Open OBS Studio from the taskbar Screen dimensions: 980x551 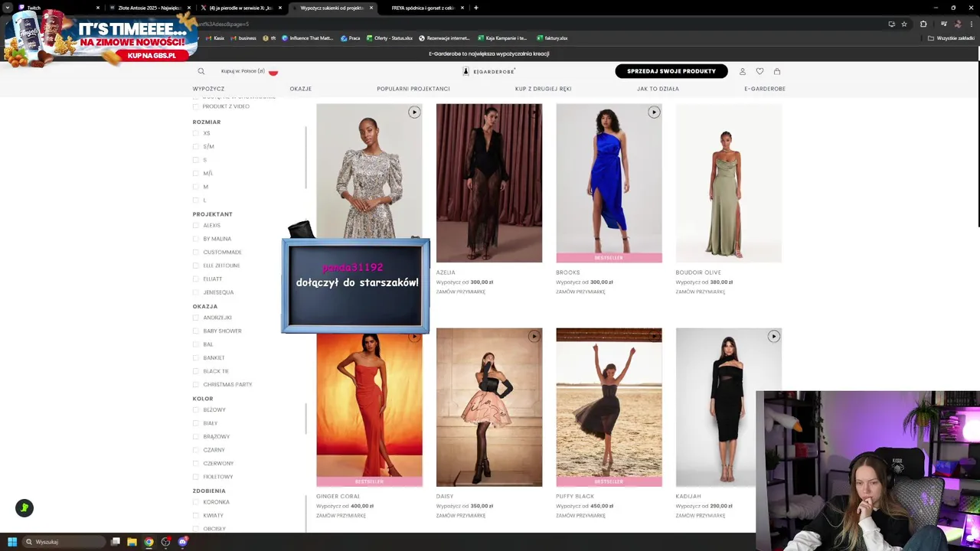point(165,542)
